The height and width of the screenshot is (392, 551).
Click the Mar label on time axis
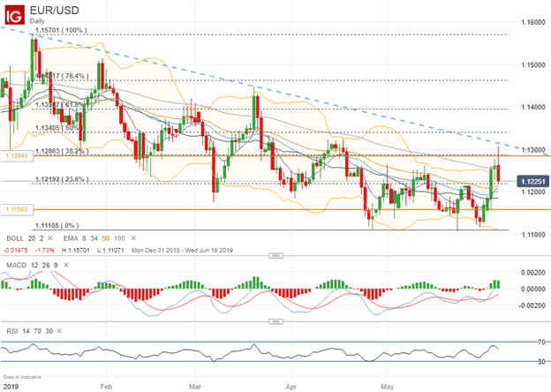click(x=195, y=387)
